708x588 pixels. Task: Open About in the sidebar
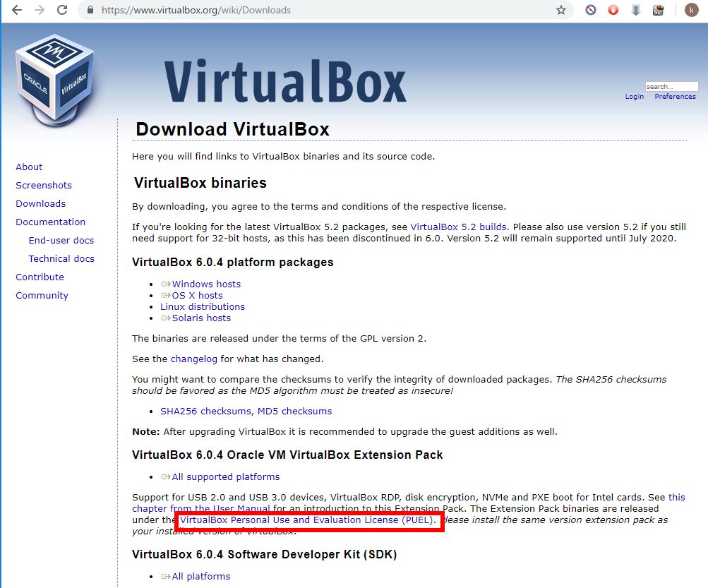point(29,167)
